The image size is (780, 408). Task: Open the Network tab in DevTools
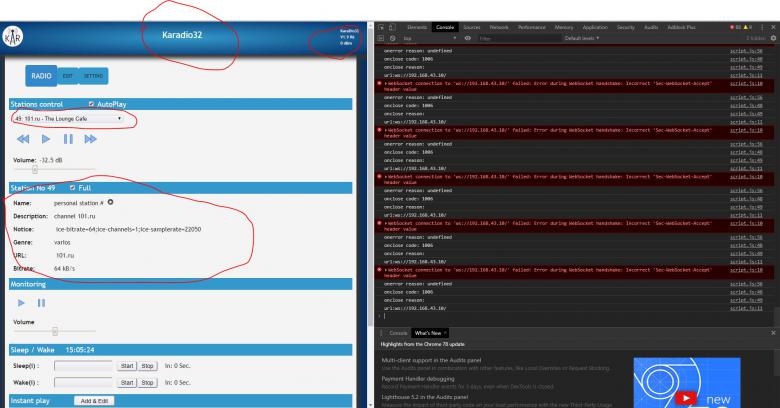499,27
